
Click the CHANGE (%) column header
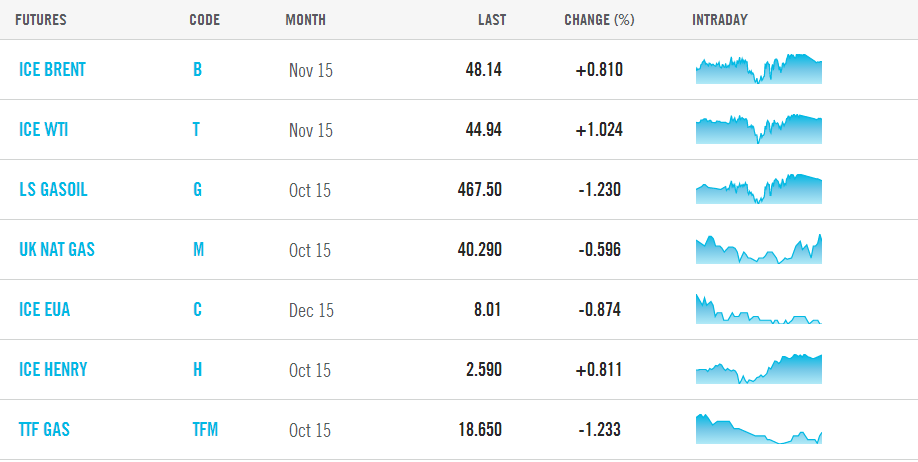click(599, 20)
